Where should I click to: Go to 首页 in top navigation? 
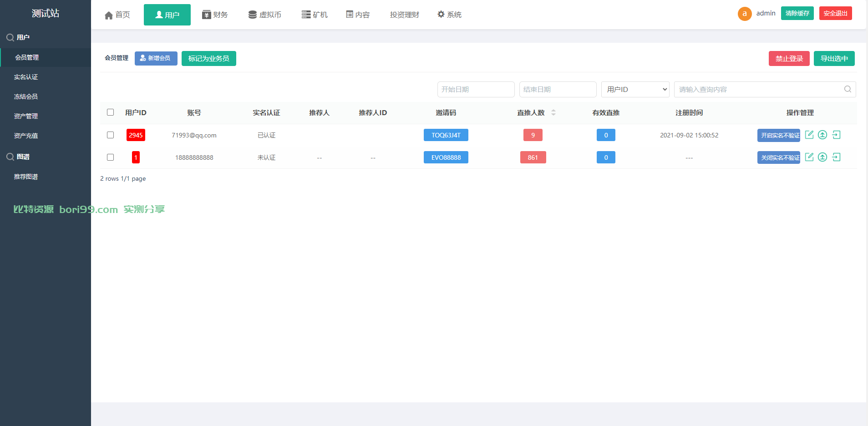(x=117, y=15)
